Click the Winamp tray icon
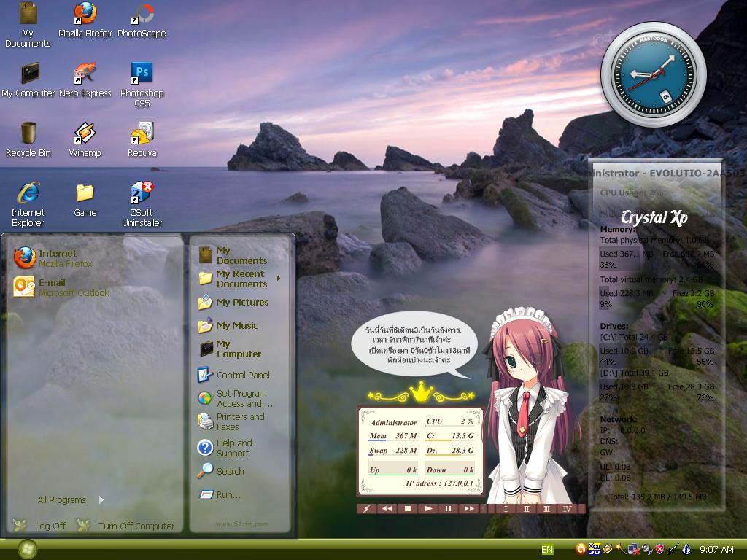Image resolution: width=747 pixels, height=560 pixels. coord(608,549)
